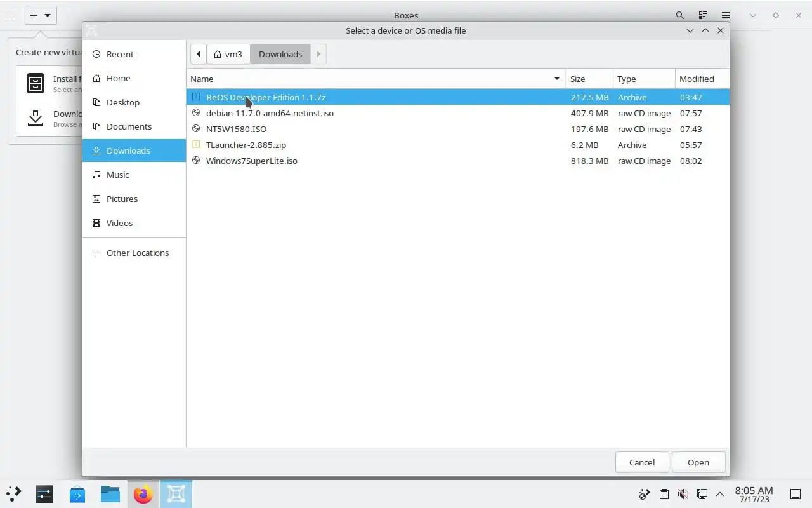Click the Music note icon in the sidebar
Screen dimensions: 812x508
(x=96, y=175)
